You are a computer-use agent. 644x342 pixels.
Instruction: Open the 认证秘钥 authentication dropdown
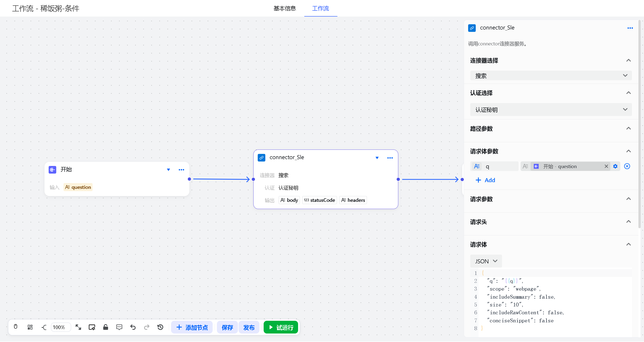(551, 110)
